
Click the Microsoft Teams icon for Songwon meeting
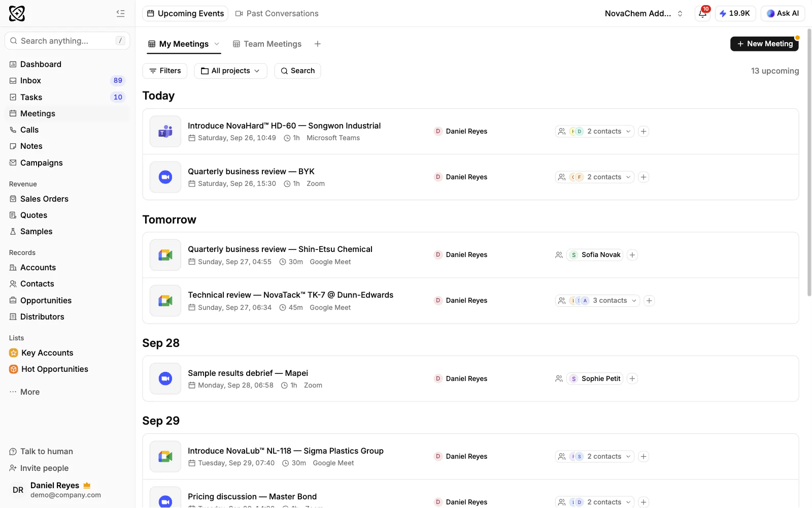165,132
